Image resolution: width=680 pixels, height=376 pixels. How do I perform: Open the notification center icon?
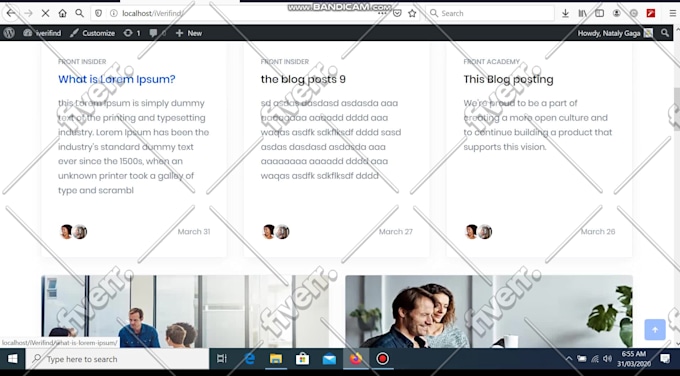coord(665,359)
